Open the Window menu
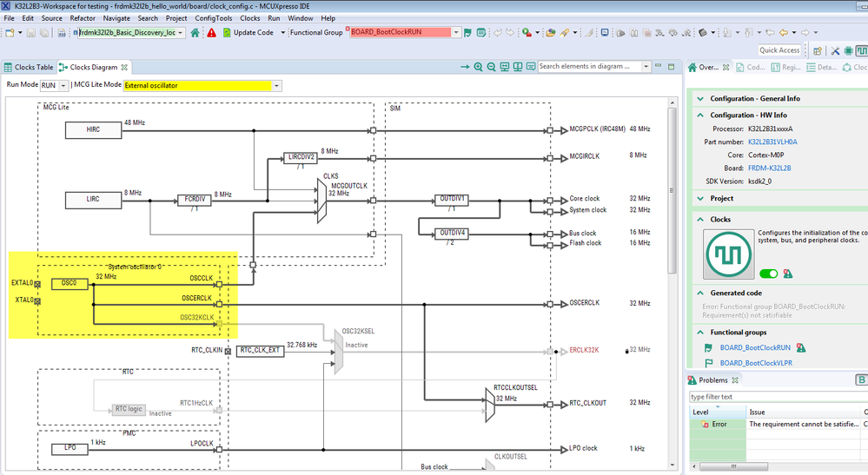 300,18
